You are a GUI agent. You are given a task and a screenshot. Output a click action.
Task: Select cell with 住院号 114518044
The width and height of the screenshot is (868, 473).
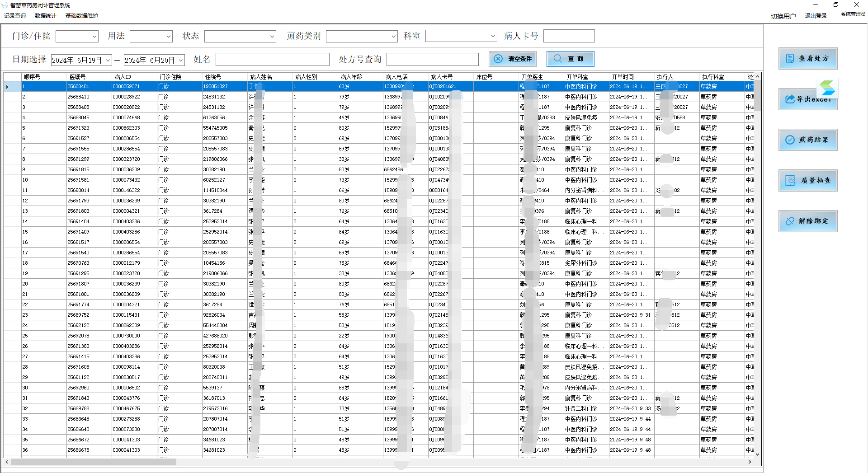point(225,190)
